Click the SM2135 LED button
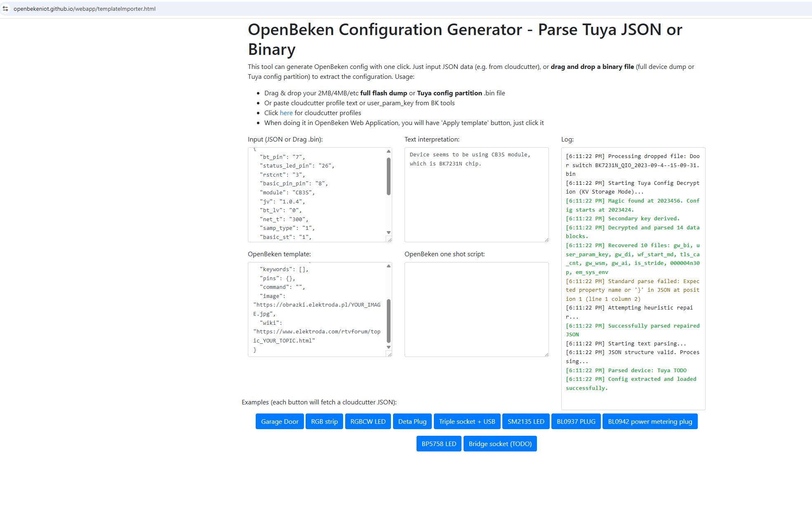This screenshot has width=812, height=522. pos(526,421)
